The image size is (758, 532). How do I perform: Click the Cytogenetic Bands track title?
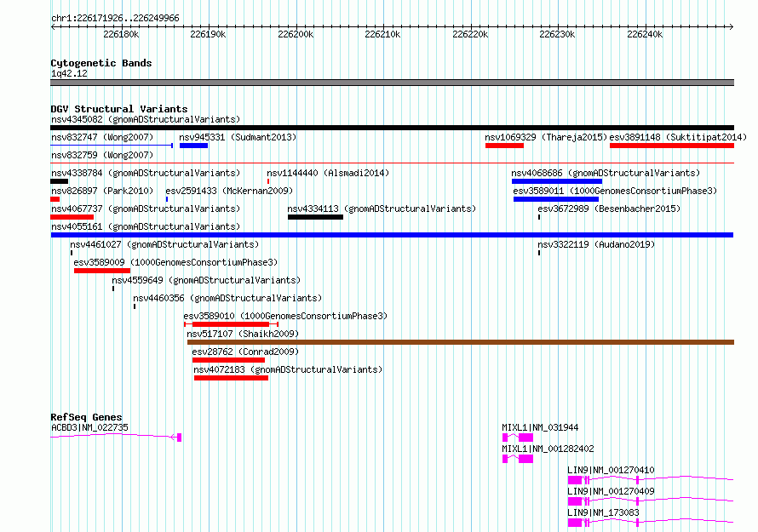click(x=101, y=63)
